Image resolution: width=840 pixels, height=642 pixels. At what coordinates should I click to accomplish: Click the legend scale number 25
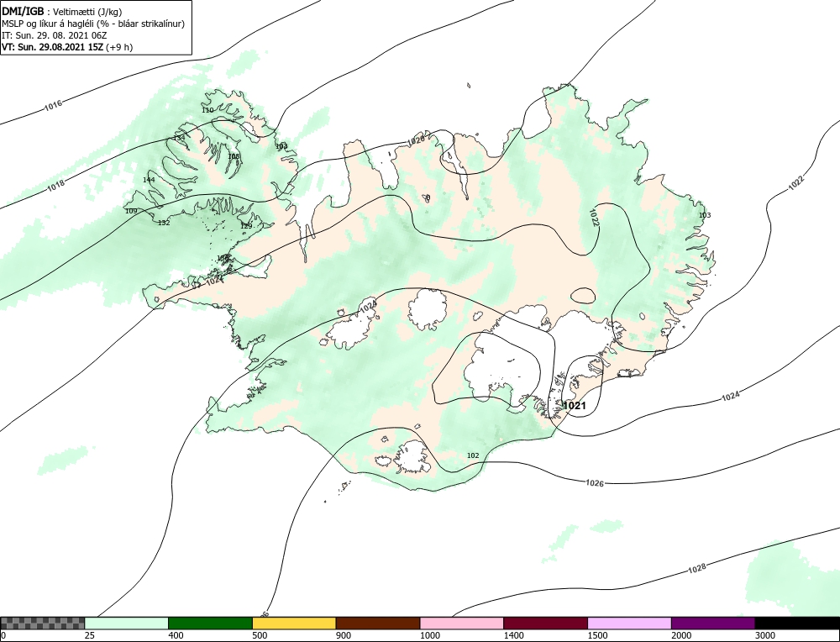click(x=90, y=635)
